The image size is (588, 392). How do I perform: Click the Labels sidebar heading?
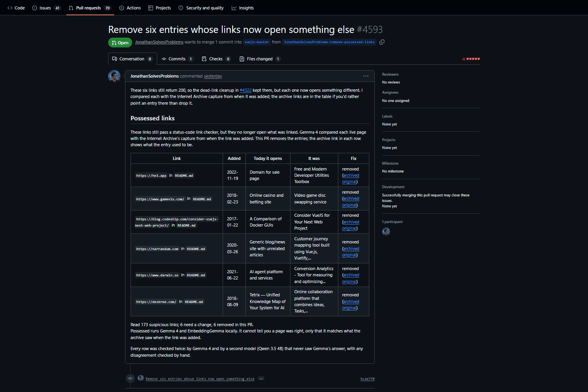click(x=387, y=116)
